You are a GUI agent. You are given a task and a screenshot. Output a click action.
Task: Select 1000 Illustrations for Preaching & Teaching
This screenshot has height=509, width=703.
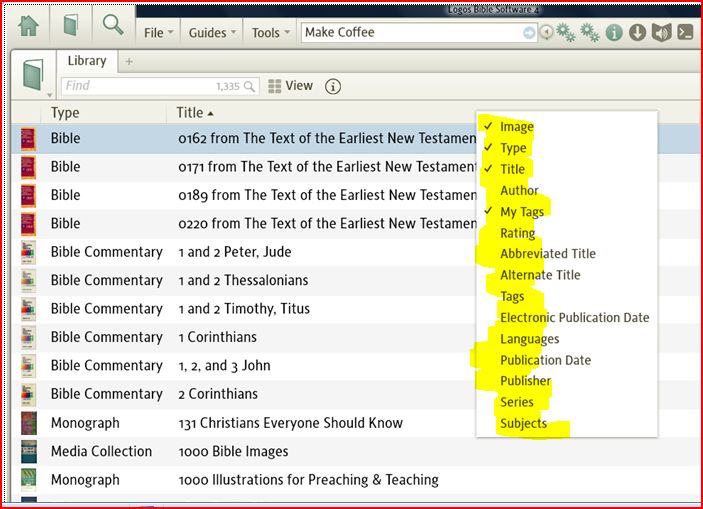(x=308, y=480)
